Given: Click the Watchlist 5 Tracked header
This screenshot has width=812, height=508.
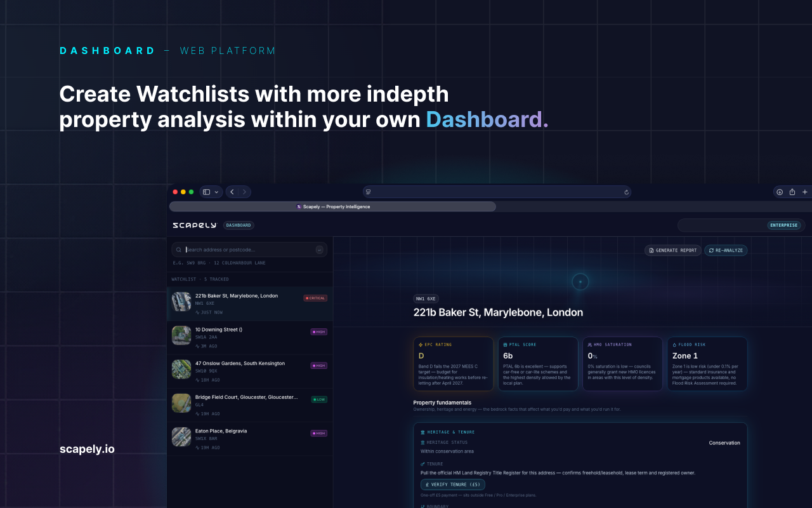Looking at the screenshot, I should point(200,279).
